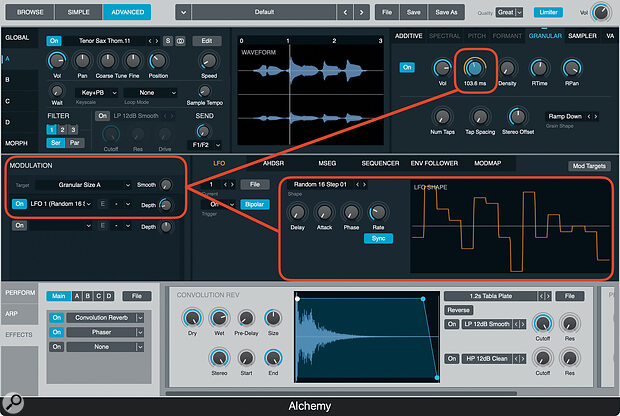Click the reverb envelope top-right breakpoint
Viewport: 620px width, 416px height.
423,299
